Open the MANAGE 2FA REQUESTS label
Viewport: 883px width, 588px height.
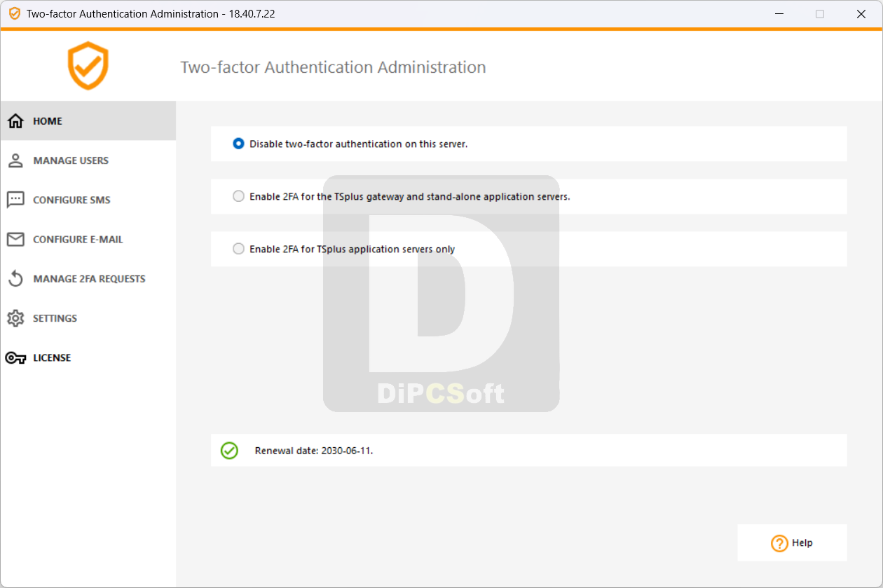pos(89,279)
